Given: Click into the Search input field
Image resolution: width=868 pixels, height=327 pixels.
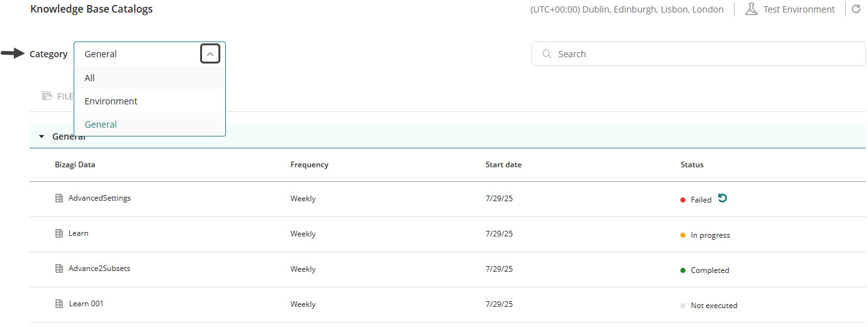Looking at the screenshot, I should 705,54.
